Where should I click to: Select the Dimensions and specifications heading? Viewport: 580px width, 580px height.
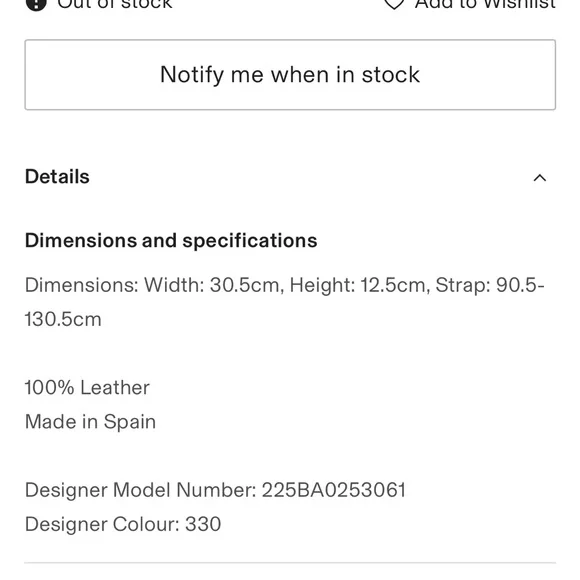(x=171, y=241)
